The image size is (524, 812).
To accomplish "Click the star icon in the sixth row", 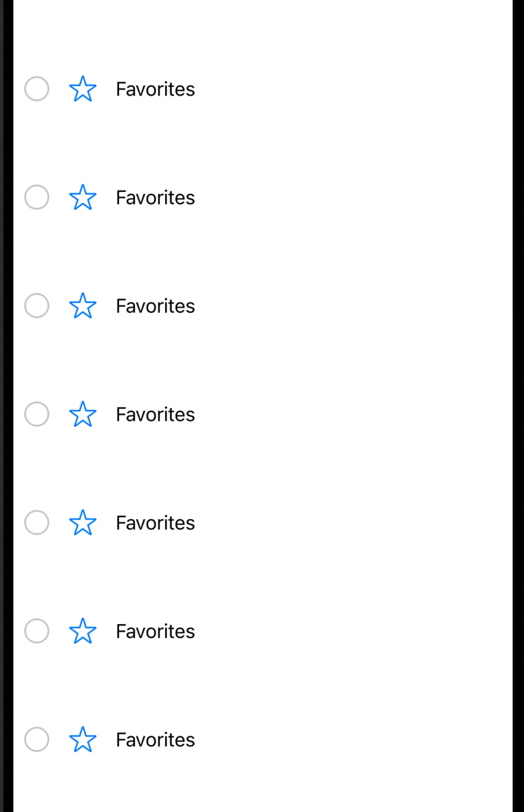I will coord(83,631).
